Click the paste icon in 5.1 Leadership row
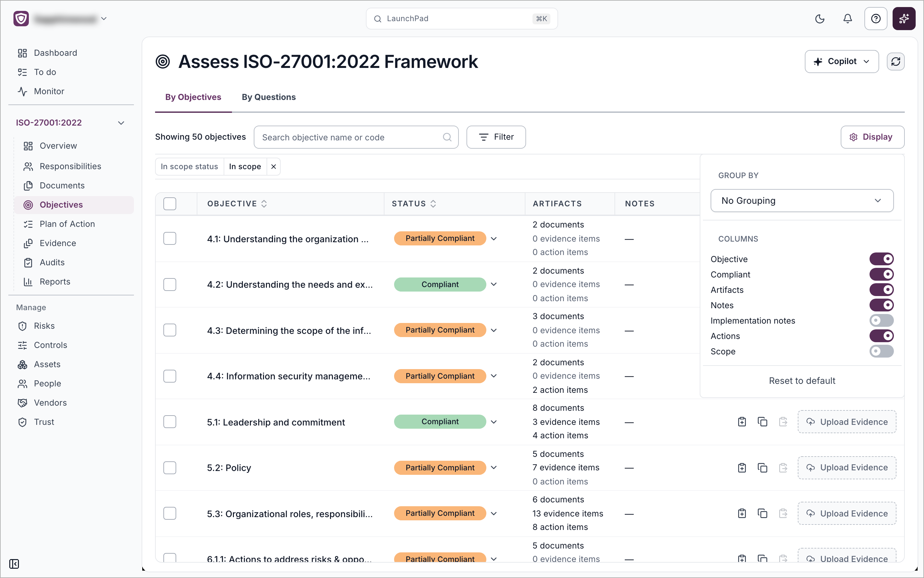Viewport: 924px width, 578px height. pos(783,422)
